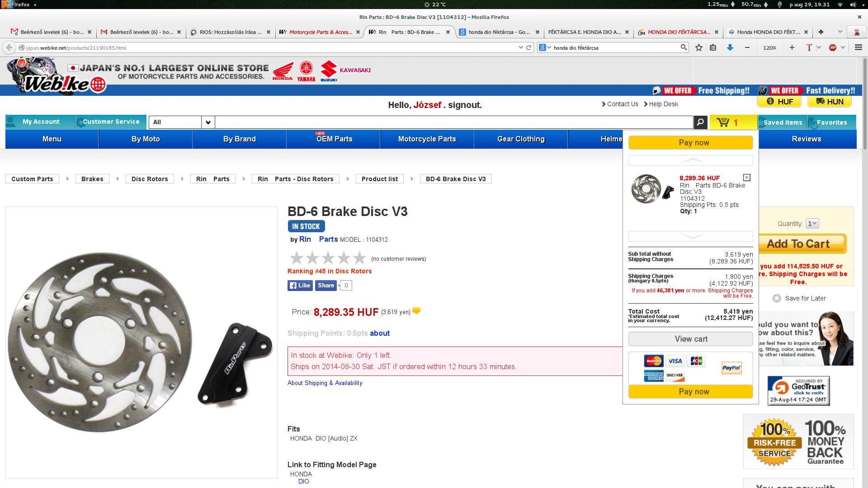Open the Quantity dropdown
Viewport: 868px width, 488px height.
click(812, 223)
